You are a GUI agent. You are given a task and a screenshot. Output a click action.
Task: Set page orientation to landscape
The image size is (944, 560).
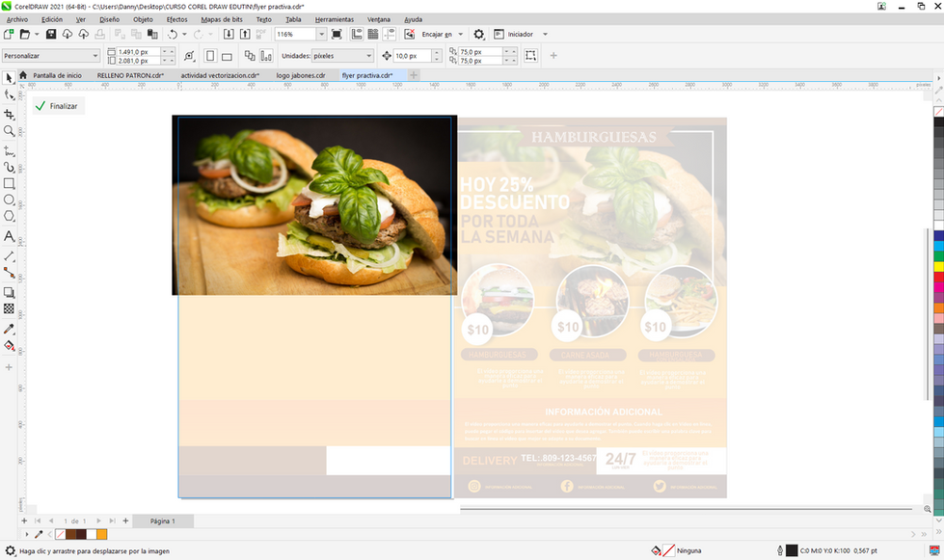pos(227,56)
